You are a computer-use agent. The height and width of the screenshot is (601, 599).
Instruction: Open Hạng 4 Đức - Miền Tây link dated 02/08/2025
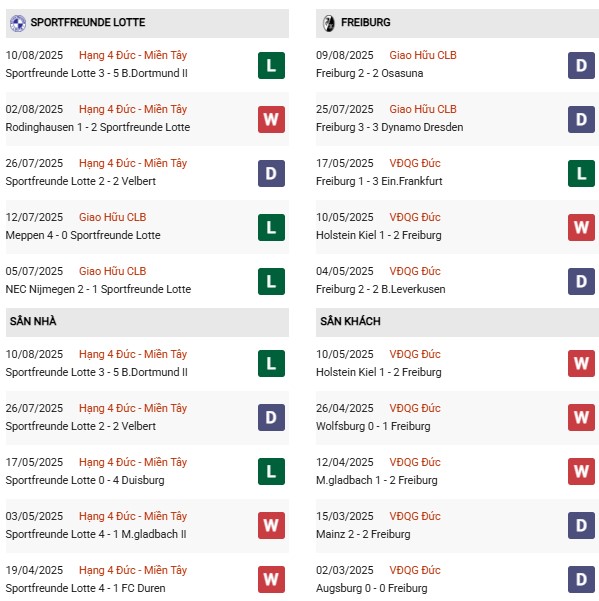pos(133,109)
